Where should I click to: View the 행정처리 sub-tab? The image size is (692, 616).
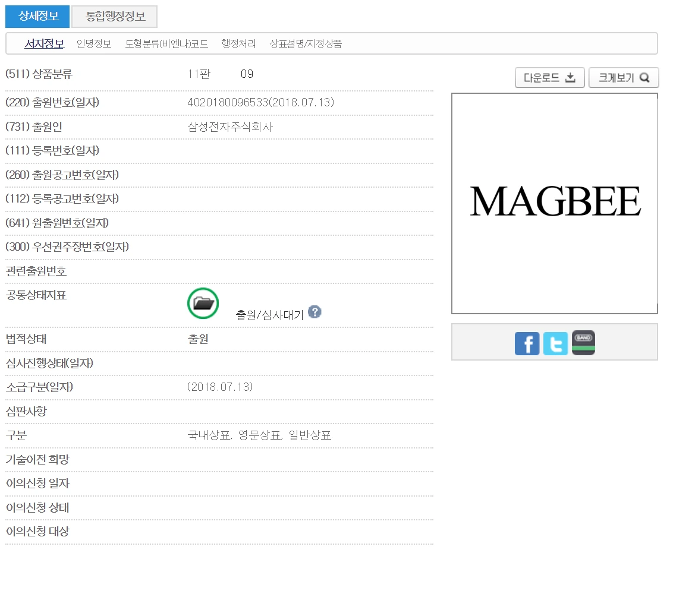coord(238,43)
